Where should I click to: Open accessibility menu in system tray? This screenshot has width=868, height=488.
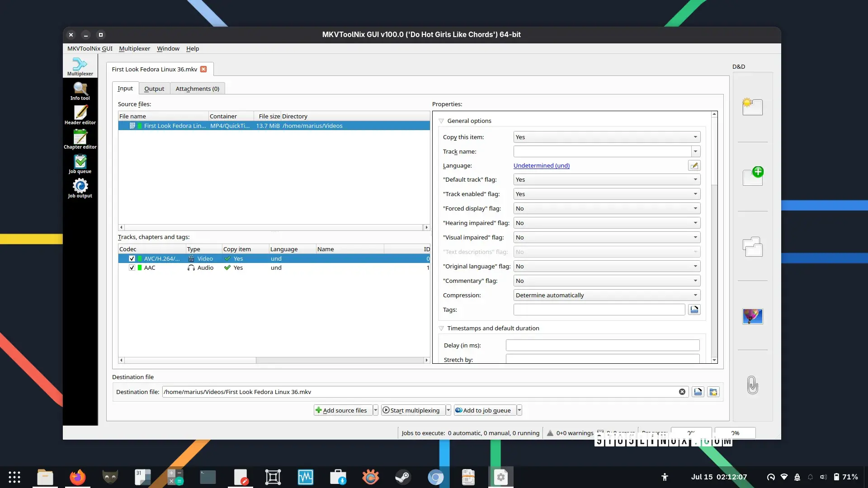(665, 477)
